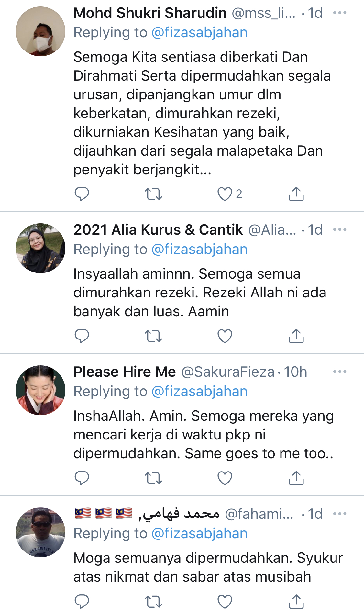Open more options for Alia Kurus tweet
This screenshot has height=611, width=364.
point(339,230)
